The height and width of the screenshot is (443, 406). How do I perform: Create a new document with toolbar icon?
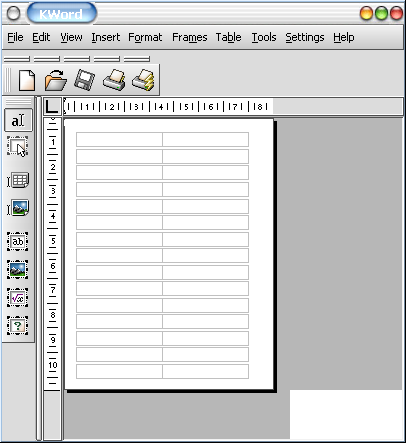pyautogui.click(x=27, y=80)
